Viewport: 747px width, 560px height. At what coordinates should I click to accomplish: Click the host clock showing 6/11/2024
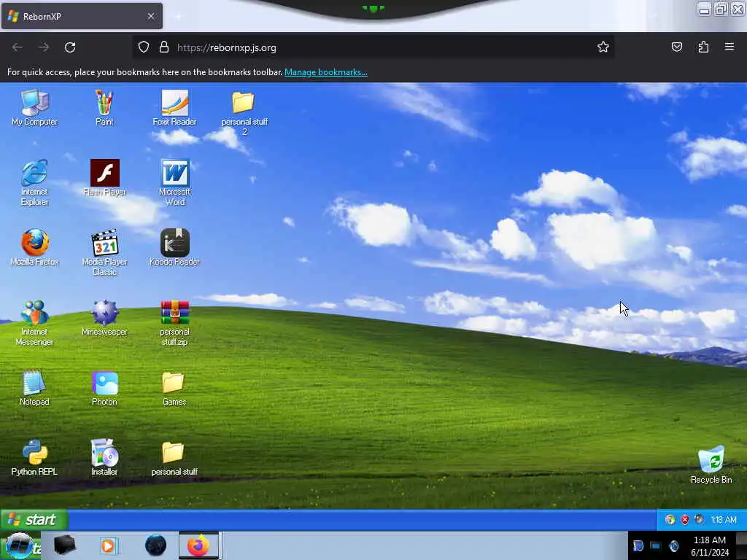click(x=709, y=546)
